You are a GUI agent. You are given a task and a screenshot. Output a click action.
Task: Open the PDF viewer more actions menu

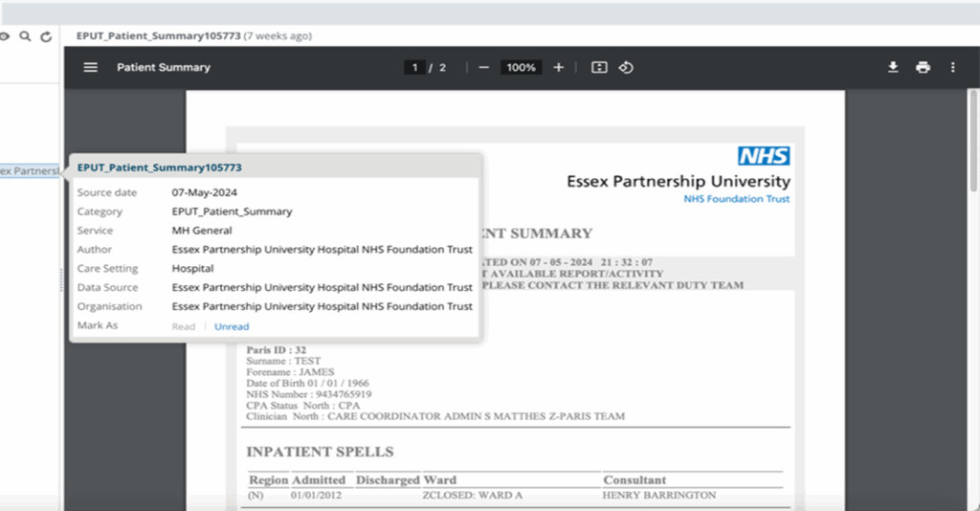[x=952, y=67]
